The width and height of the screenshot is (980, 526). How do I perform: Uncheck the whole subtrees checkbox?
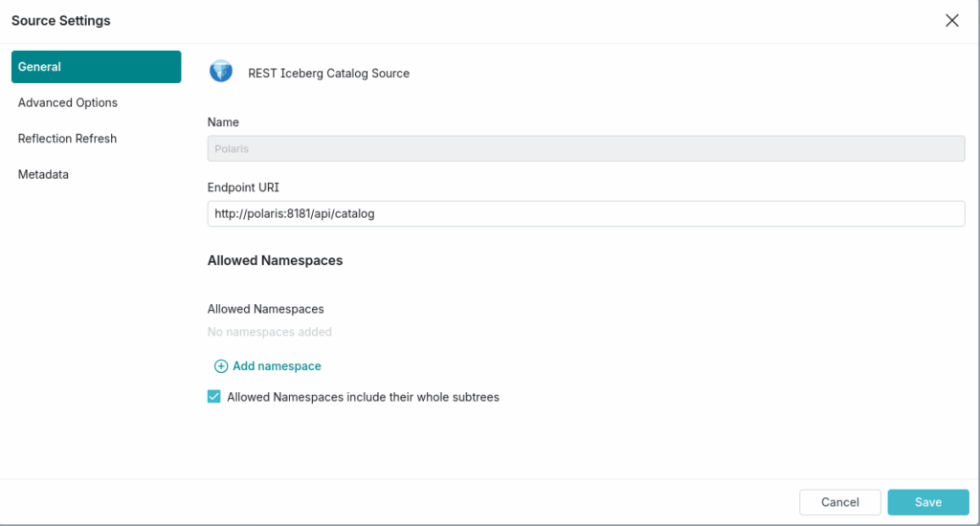[214, 397]
